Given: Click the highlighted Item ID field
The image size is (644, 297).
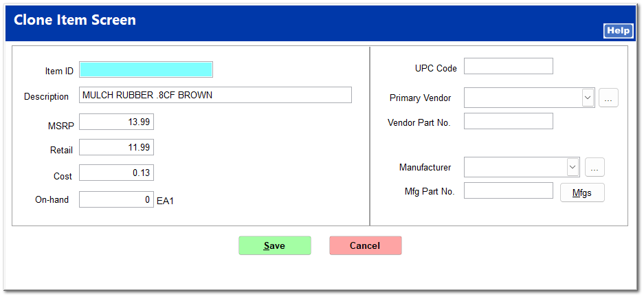Looking at the screenshot, I should point(146,69).
